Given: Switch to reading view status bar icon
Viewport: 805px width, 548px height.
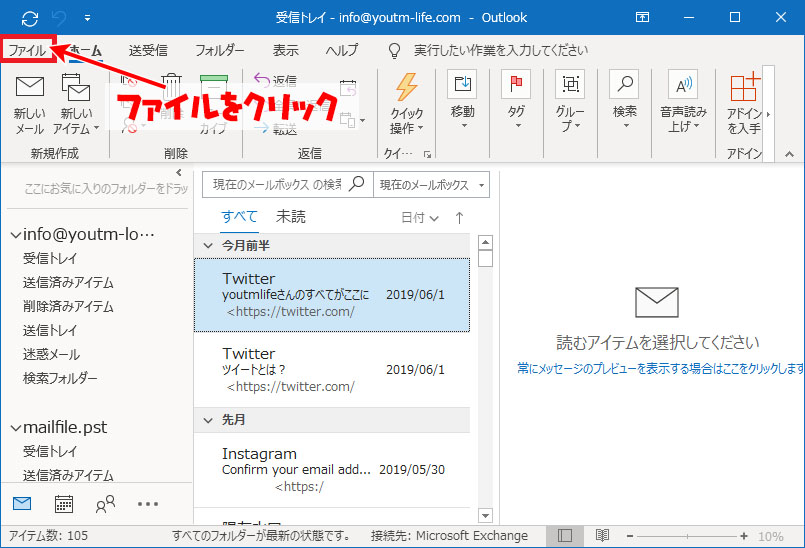Looking at the screenshot, I should click(x=602, y=536).
